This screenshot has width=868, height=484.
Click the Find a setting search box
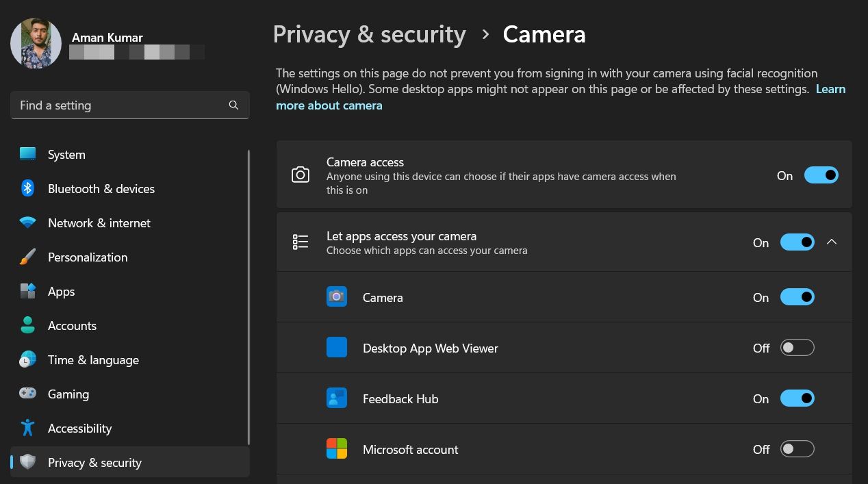(x=130, y=105)
